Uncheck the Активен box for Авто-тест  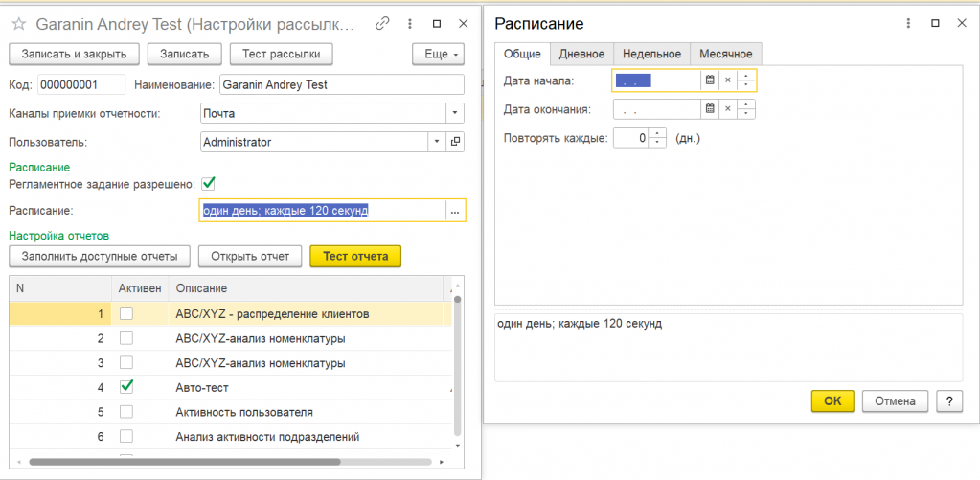tap(126, 387)
